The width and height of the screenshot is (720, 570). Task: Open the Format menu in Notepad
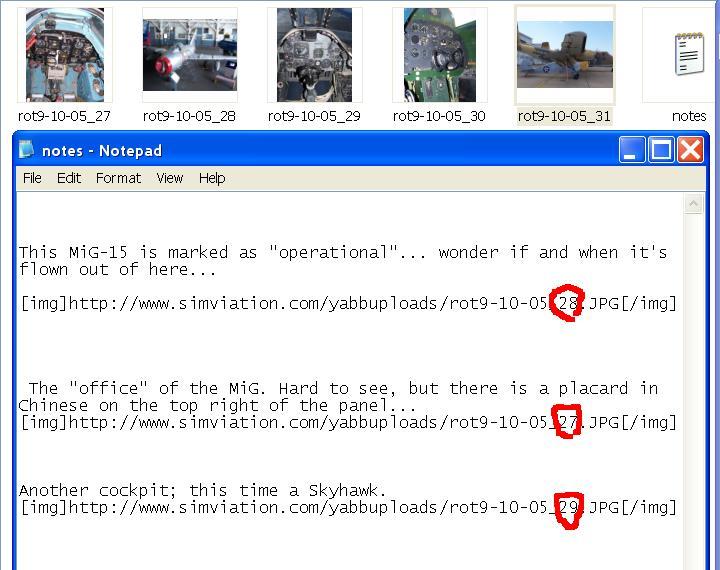click(118, 178)
